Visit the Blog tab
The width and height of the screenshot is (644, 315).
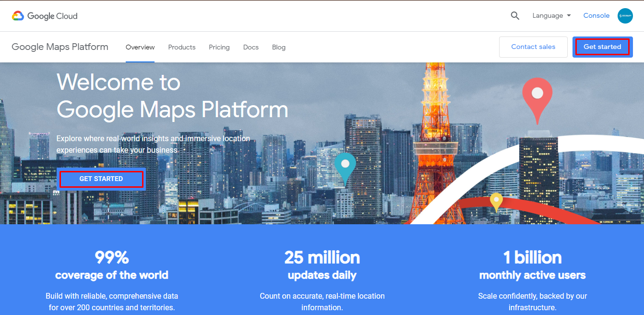tap(279, 47)
